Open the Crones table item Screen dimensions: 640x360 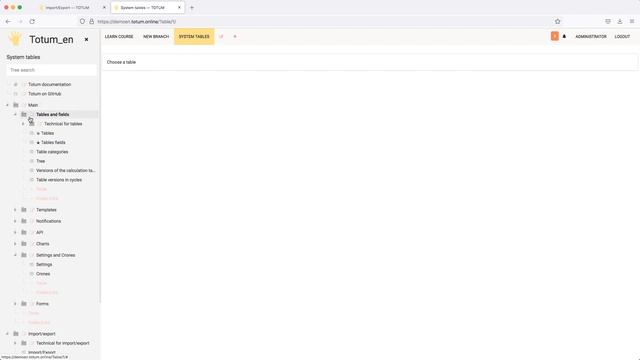43,274
